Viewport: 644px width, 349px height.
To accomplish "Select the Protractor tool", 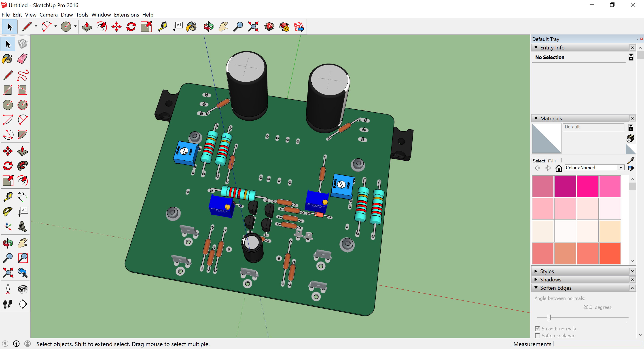I will click(x=8, y=212).
